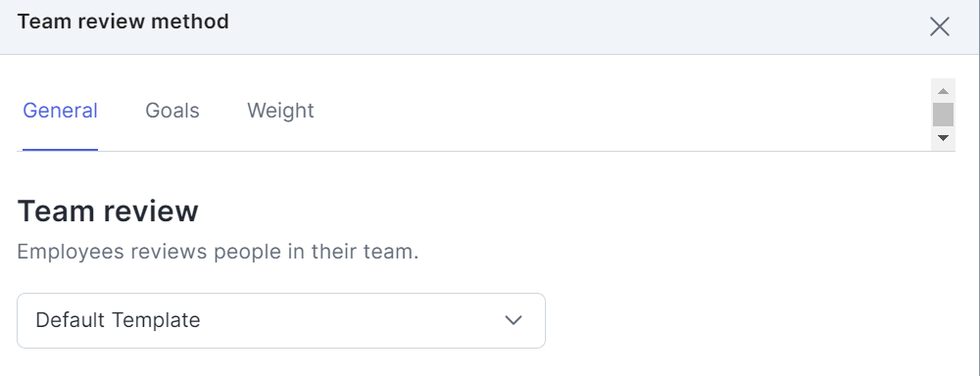Click the gray scrollbar thumb

943,115
